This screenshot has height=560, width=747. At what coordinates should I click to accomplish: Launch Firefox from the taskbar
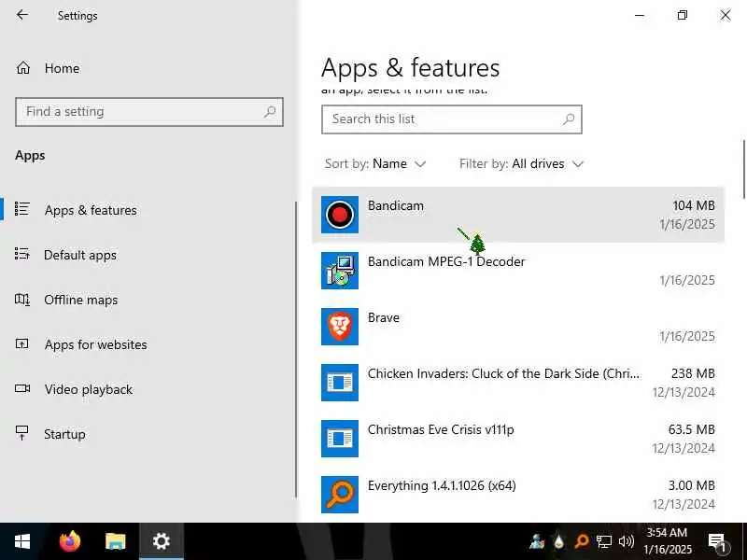click(69, 541)
